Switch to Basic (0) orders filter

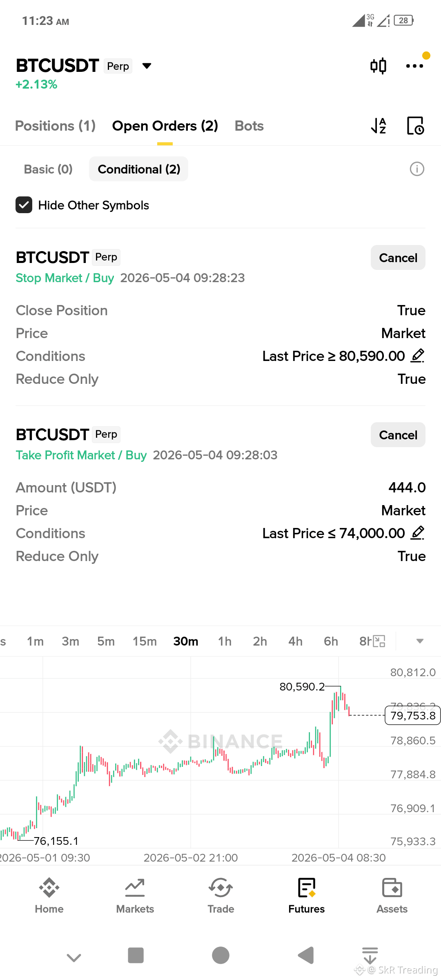click(x=48, y=169)
